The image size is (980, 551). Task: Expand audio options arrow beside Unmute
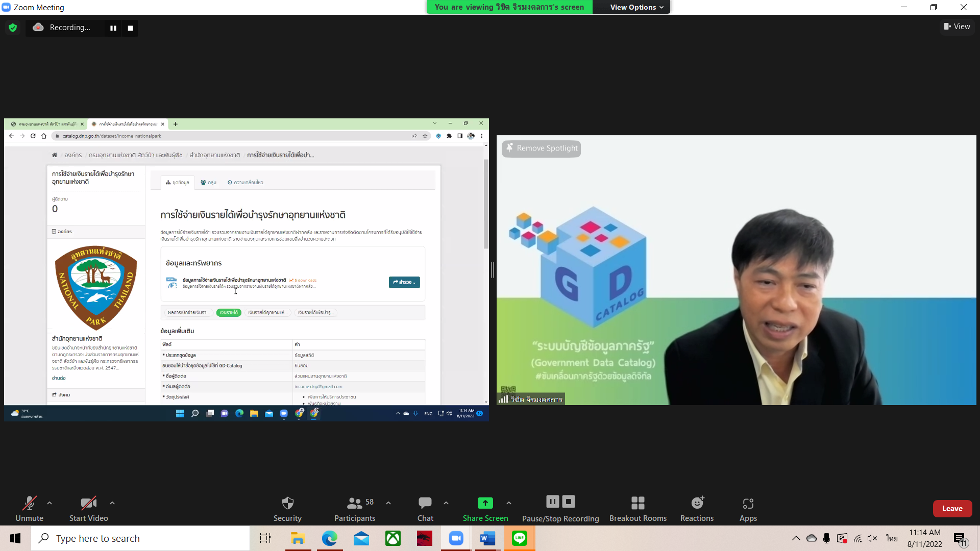coord(50,503)
